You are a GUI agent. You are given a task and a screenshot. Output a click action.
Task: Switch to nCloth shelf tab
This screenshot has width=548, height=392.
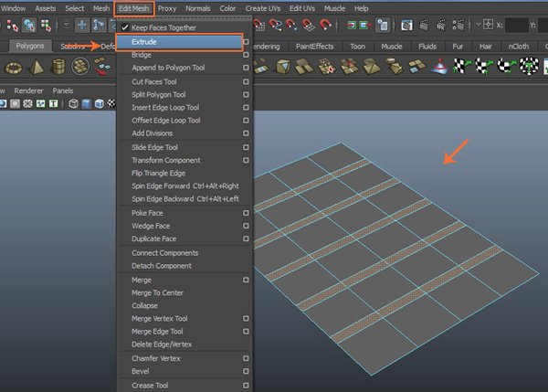pos(519,47)
